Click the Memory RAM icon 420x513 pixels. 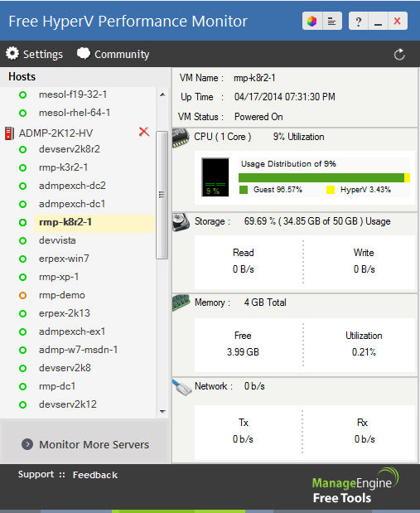pos(181,302)
